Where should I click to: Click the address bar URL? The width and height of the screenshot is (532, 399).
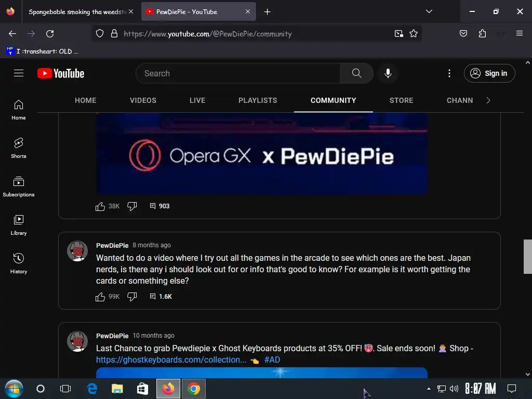(208, 34)
